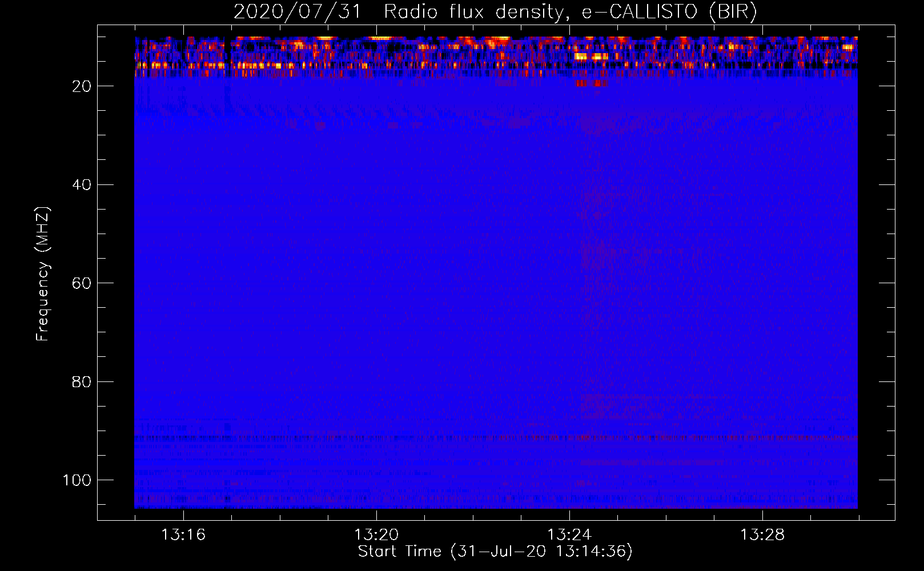Click the reddish interference line near 92 MHz

pyautogui.click(x=496, y=438)
